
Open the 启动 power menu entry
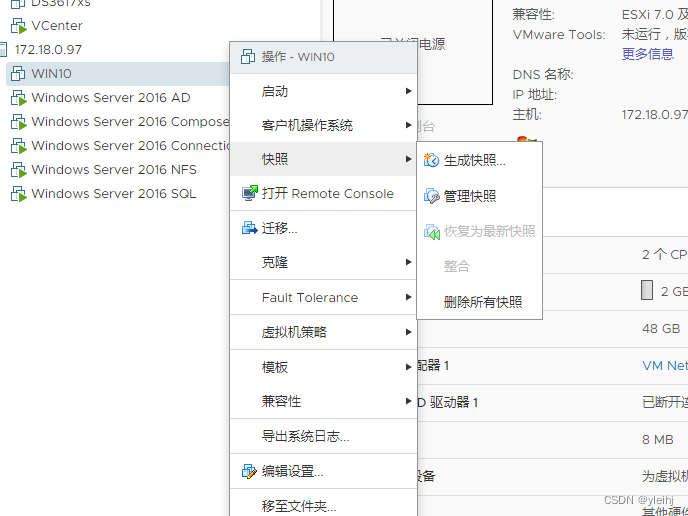click(323, 91)
